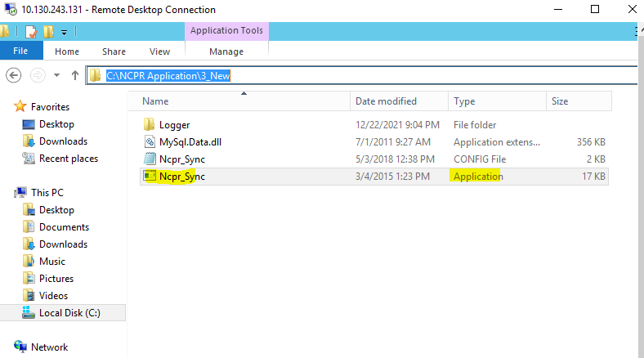Open the recent locations dropdown arrow
The image size is (644, 358).
click(x=56, y=75)
